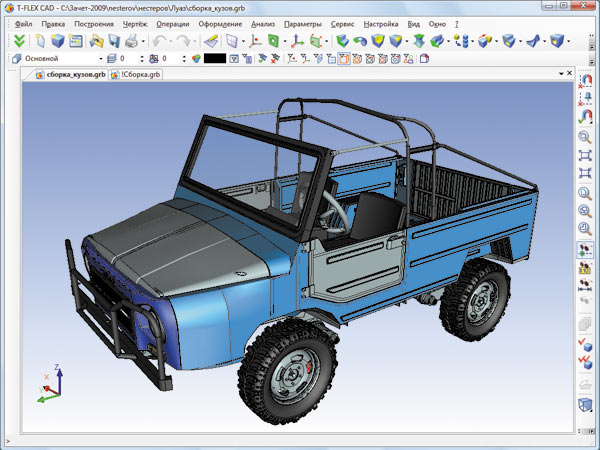Screen dimensions: 600x450
Task: Click the view cube icon at bottom right
Action: coord(585,405)
